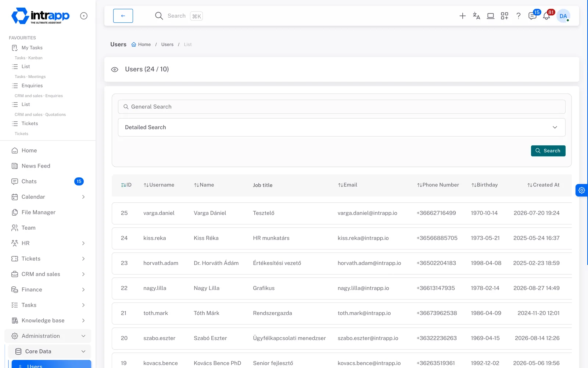Click the back arrow button
The width and height of the screenshot is (588, 368).
(123, 16)
